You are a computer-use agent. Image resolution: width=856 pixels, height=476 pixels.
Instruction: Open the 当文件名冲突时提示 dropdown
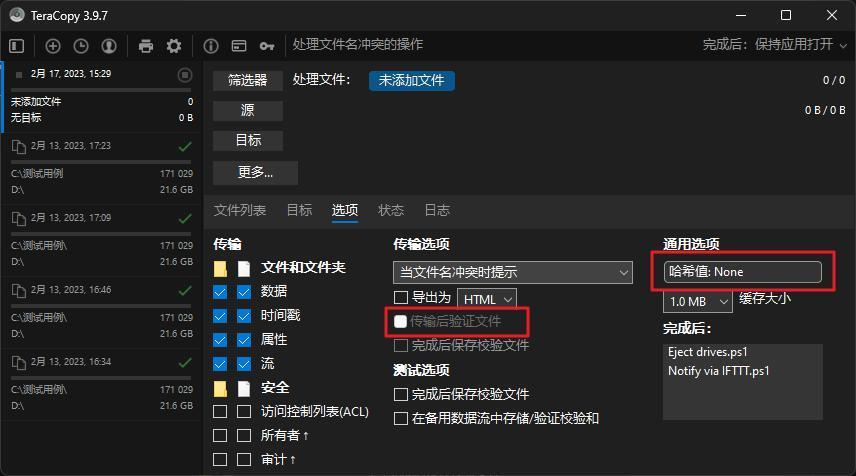pyautogui.click(x=513, y=272)
